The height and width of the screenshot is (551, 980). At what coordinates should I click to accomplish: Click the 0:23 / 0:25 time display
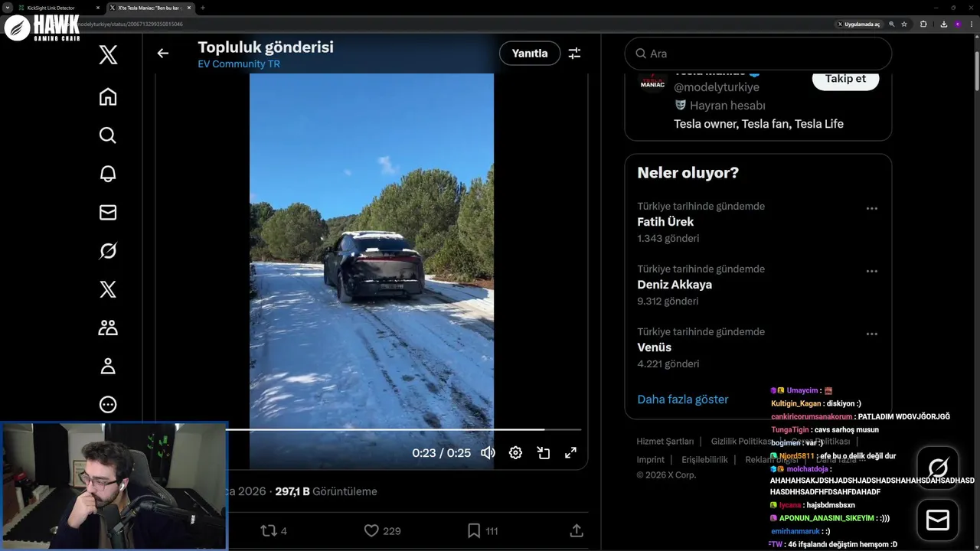coord(441,453)
